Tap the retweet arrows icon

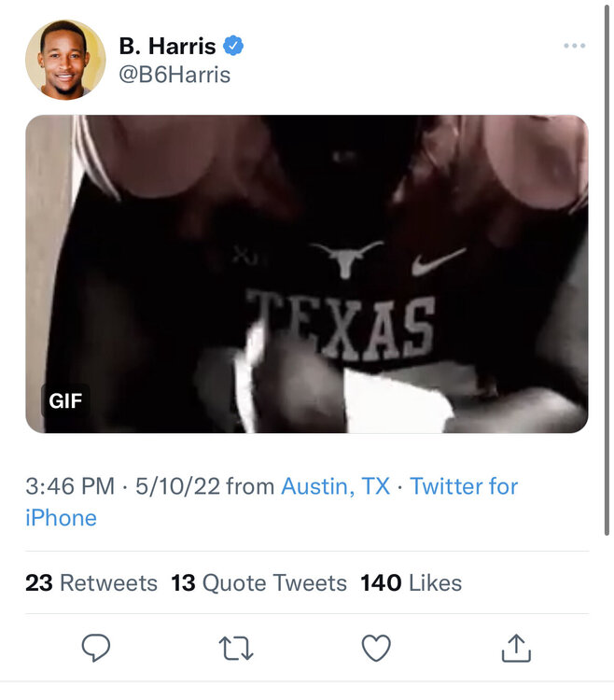(236, 648)
